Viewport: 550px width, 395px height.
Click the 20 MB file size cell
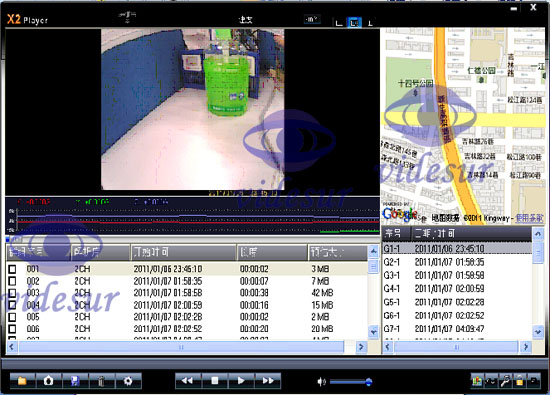(x=322, y=329)
